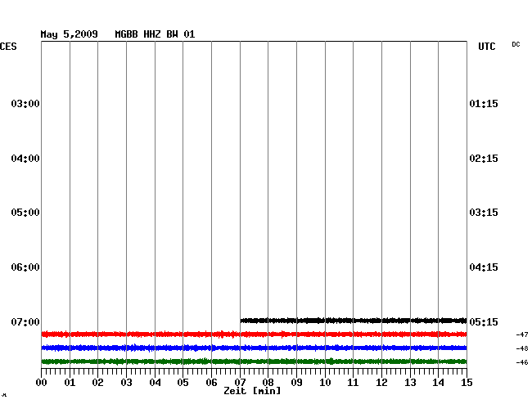Click the '02:15' UTC time label
The width and height of the screenshot is (532, 404).
click(x=484, y=159)
